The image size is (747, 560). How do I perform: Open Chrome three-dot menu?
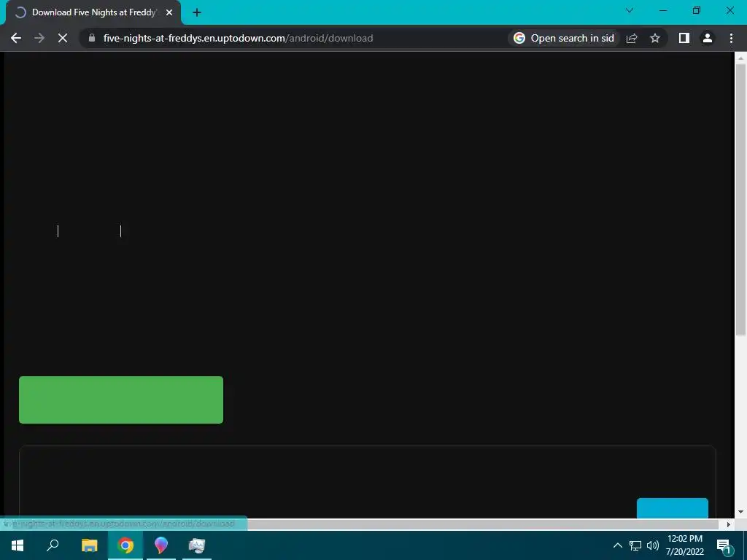(731, 38)
